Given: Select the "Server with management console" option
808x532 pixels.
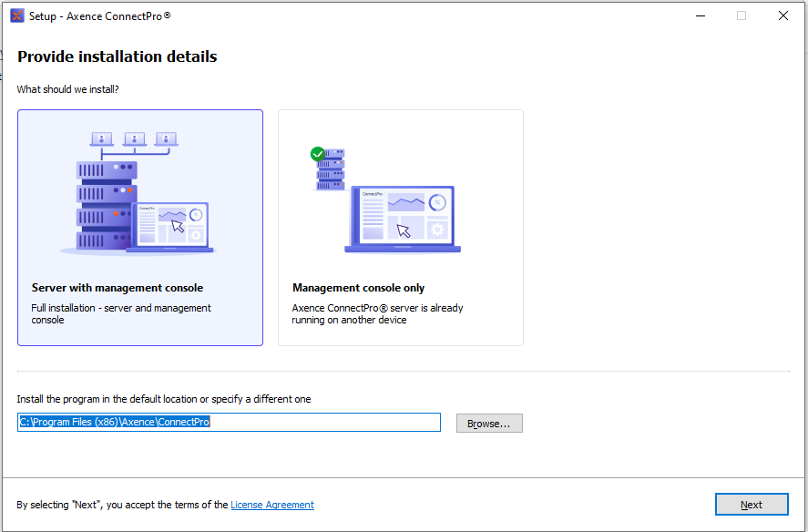Looking at the screenshot, I should click(x=118, y=288).
